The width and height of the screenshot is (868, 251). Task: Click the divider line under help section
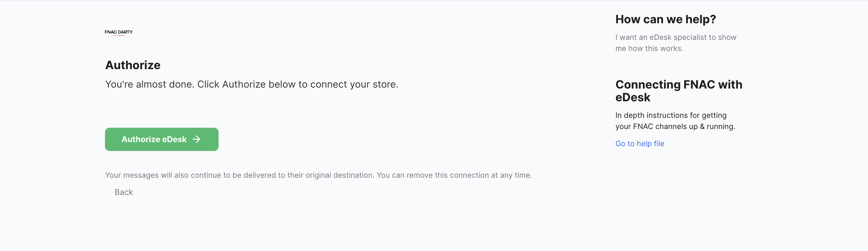[x=679, y=66]
